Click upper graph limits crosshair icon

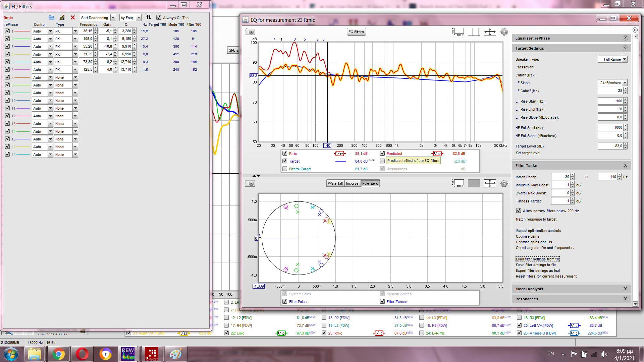[490, 32]
